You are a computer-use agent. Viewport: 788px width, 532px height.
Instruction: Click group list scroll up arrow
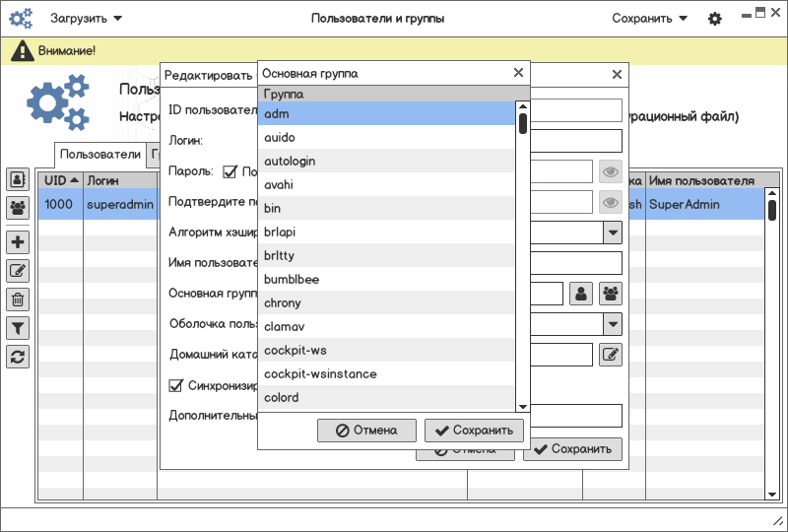(523, 106)
